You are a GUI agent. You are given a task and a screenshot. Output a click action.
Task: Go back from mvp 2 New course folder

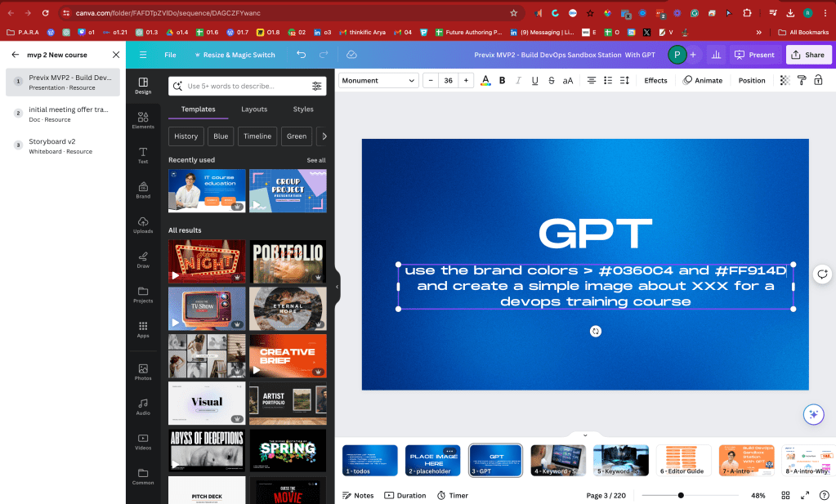pyautogui.click(x=16, y=55)
